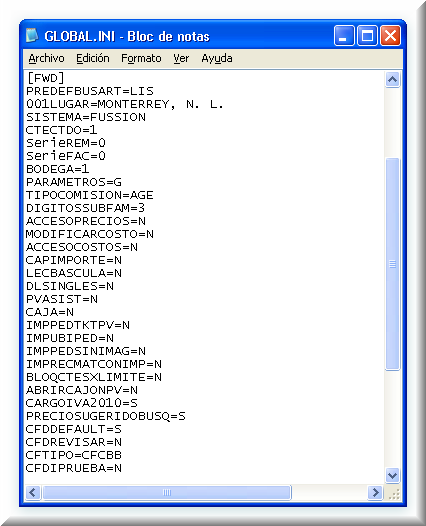Click the horizontal scrollbar right arrow
426x526 pixels.
click(375, 492)
